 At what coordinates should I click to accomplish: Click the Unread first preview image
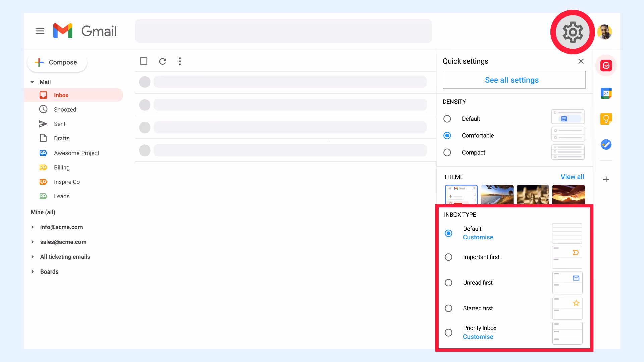pyautogui.click(x=567, y=283)
